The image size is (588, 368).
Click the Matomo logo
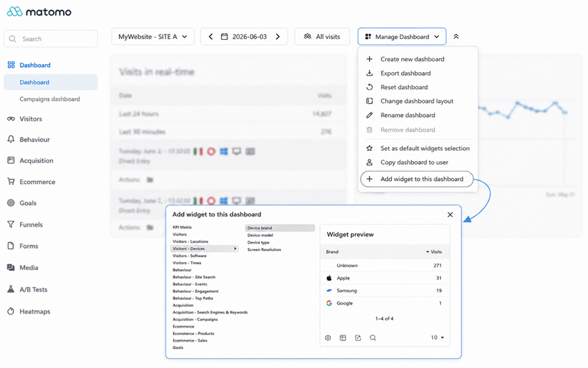tap(39, 12)
